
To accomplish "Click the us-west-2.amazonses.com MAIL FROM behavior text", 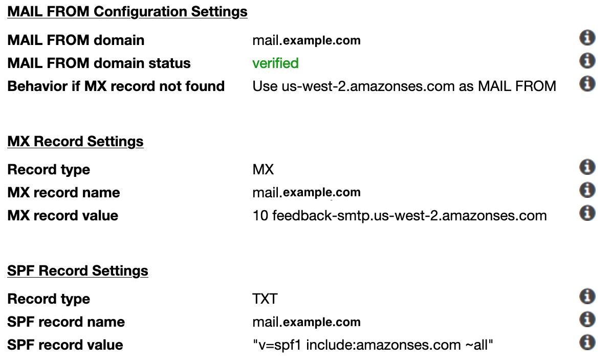I will 404,86.
